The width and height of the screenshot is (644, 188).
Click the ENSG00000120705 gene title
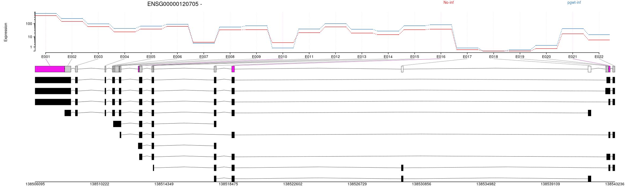[x=174, y=4]
